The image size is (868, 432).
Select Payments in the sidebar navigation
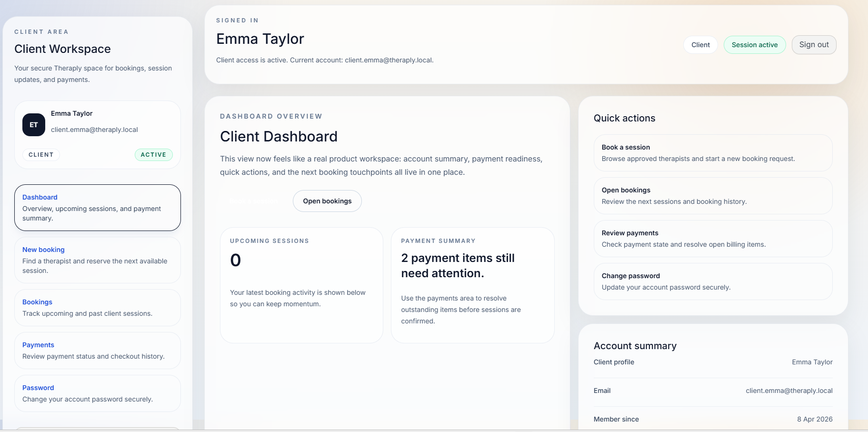point(98,351)
